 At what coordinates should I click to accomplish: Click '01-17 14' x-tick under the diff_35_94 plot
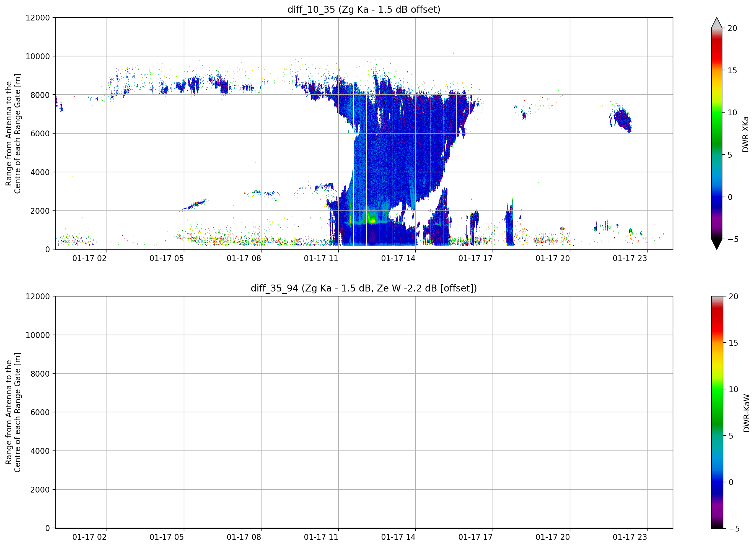(398, 537)
